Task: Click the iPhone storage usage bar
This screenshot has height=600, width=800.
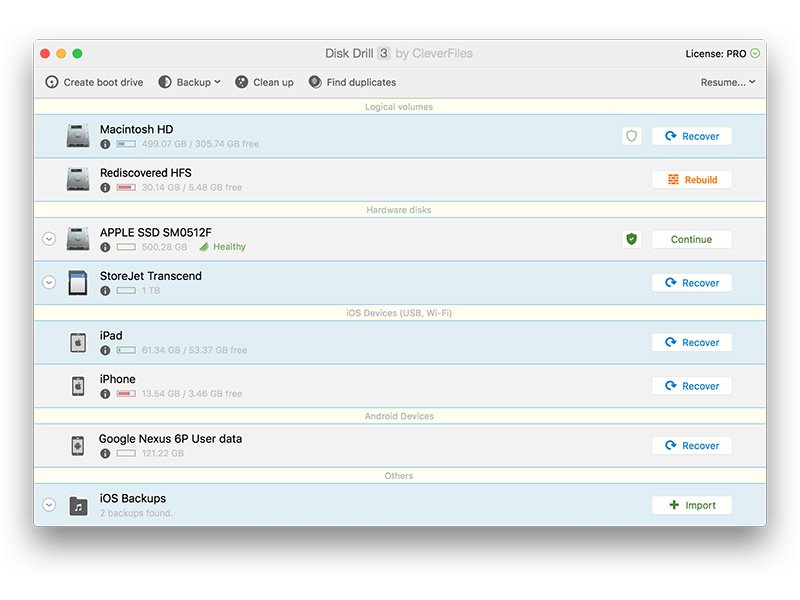Action: 126,394
